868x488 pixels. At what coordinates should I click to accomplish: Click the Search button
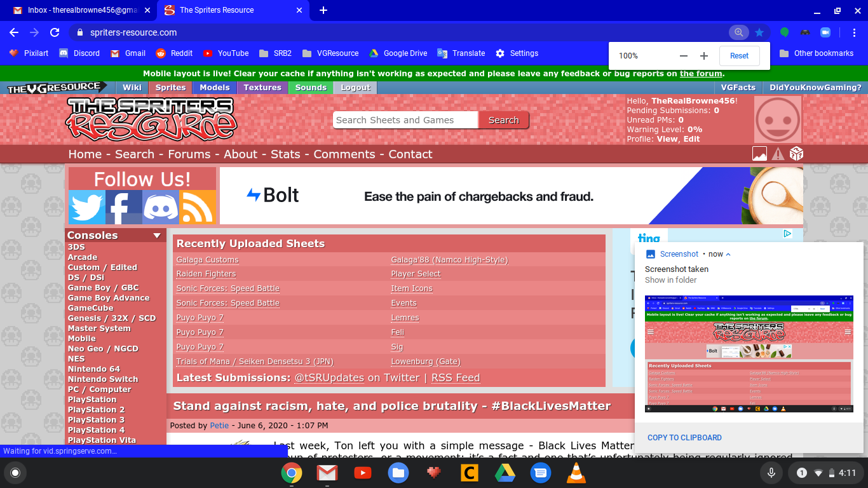503,120
